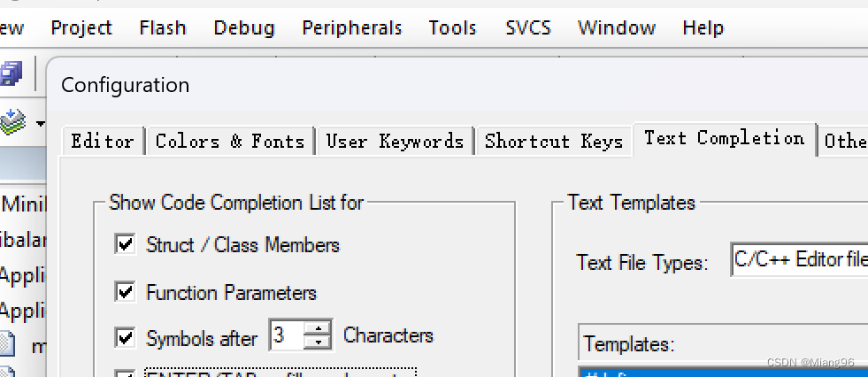
Task: Open the SVCS menu
Action: [528, 27]
